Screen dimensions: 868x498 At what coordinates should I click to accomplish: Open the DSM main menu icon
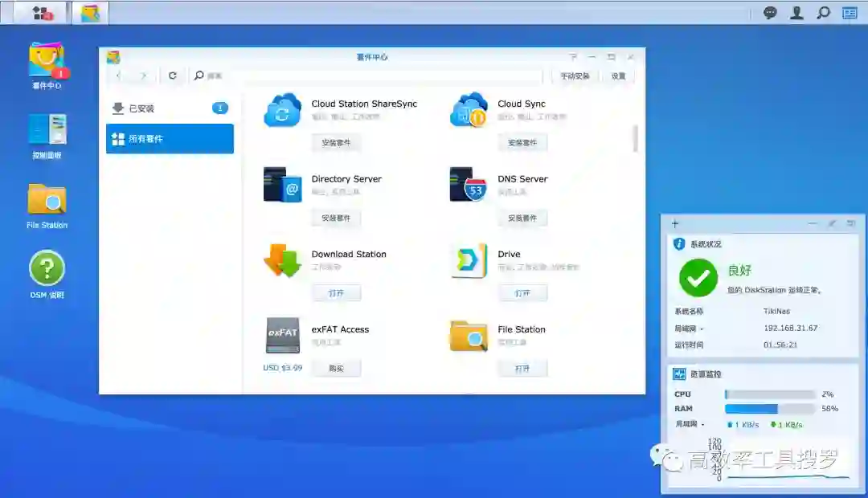[x=43, y=13]
